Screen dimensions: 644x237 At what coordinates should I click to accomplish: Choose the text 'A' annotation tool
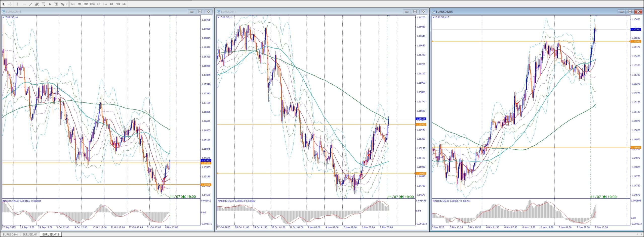(50, 4)
